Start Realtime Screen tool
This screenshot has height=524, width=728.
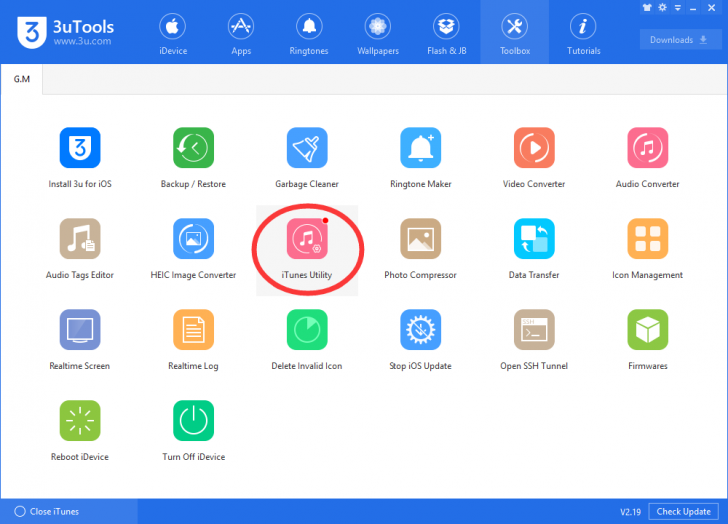click(x=80, y=330)
